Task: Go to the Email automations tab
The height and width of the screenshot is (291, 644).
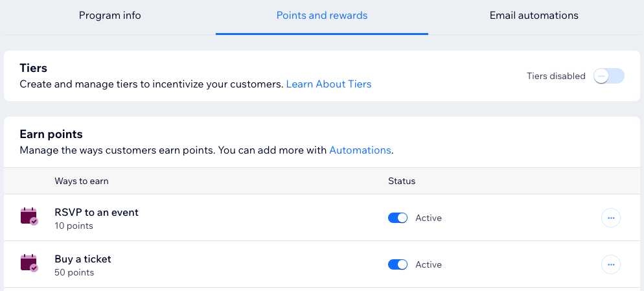Action: coord(534,16)
